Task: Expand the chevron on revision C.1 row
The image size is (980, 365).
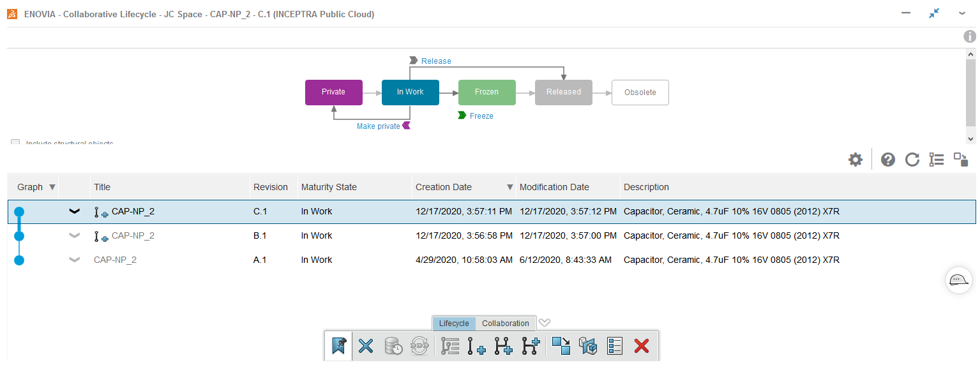Action: 75,212
